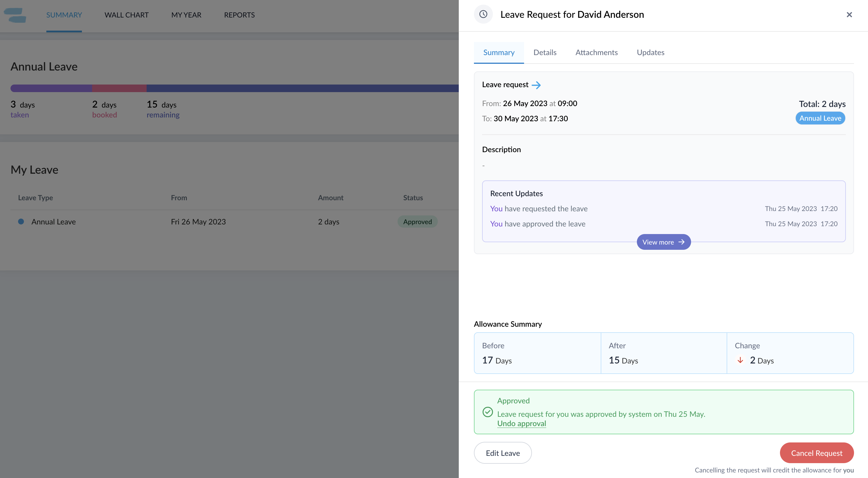Click the app logo icon
The image size is (868, 478).
15,15
